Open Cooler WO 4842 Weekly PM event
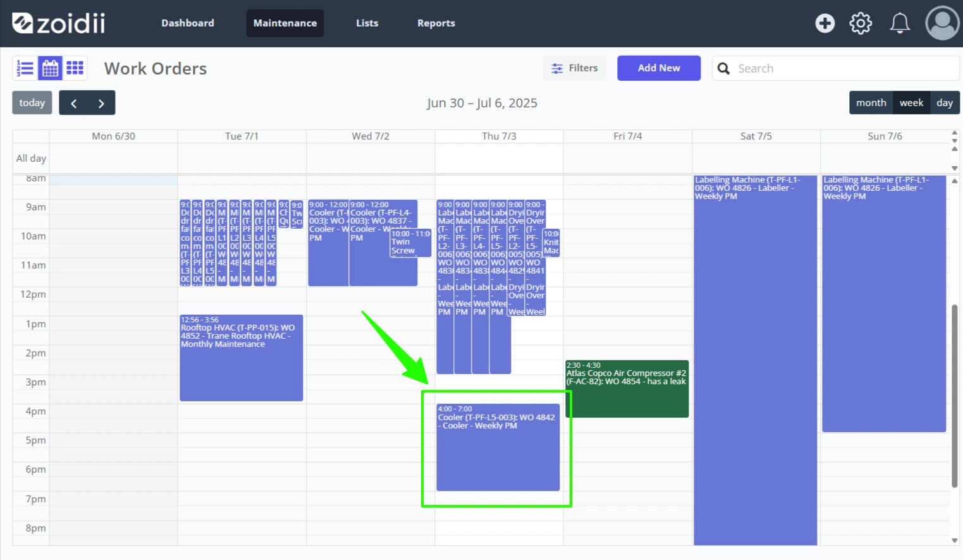The height and width of the screenshot is (560, 963). (x=498, y=447)
